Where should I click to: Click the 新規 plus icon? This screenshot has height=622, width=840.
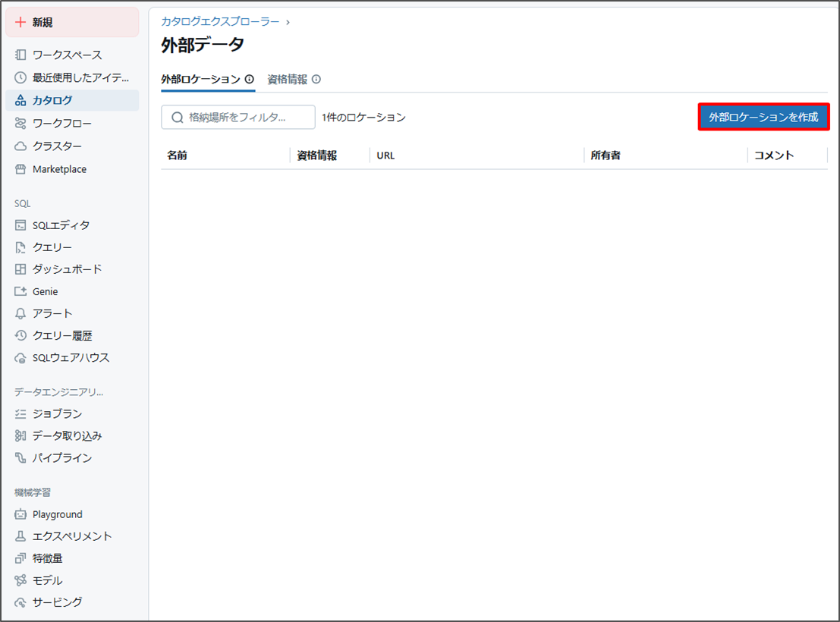20,23
